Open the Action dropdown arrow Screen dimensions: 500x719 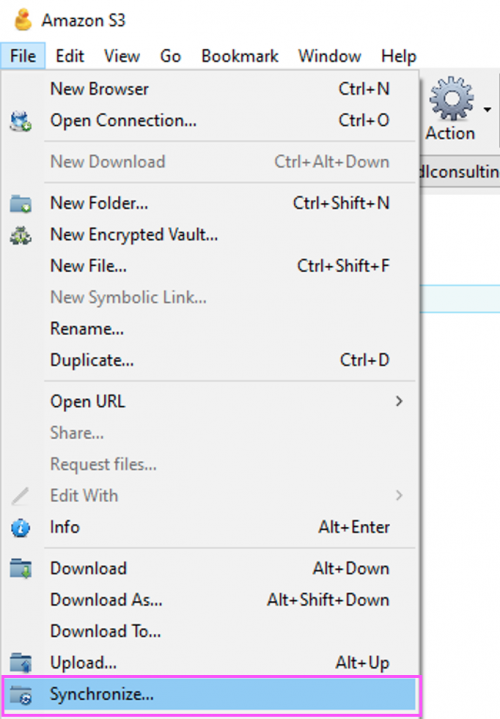click(x=488, y=109)
